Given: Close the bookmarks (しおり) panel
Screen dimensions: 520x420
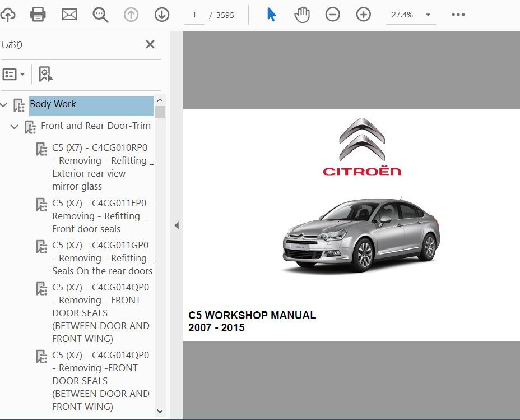Looking at the screenshot, I should pos(150,44).
